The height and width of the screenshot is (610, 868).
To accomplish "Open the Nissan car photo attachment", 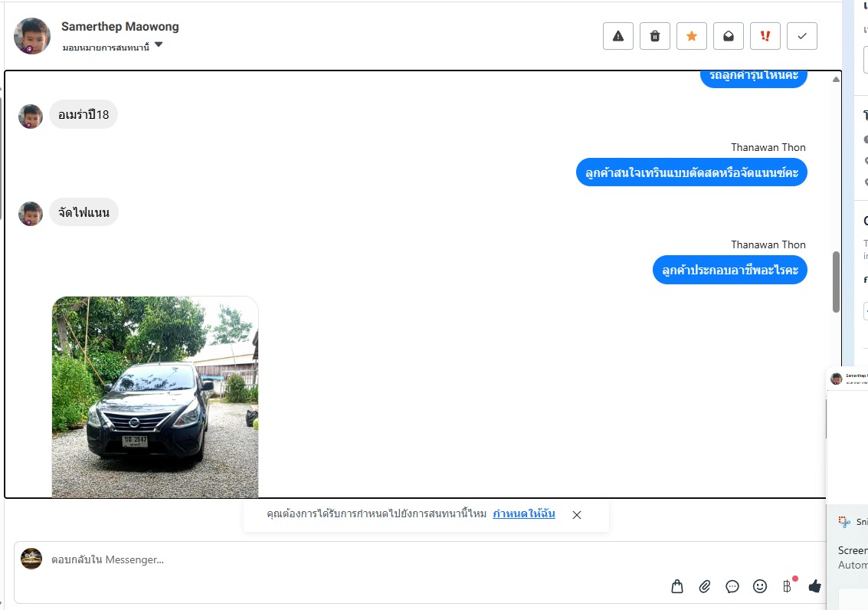I will [155, 397].
